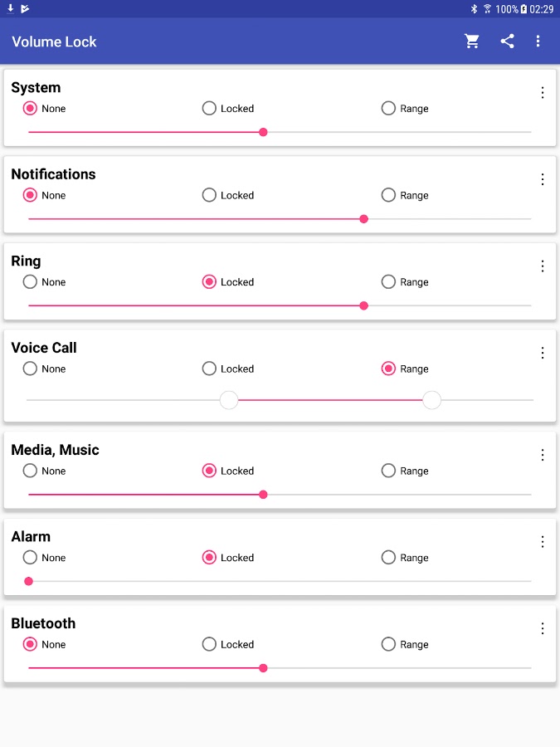Select Locked for System volume
560x747 pixels.
(210, 109)
